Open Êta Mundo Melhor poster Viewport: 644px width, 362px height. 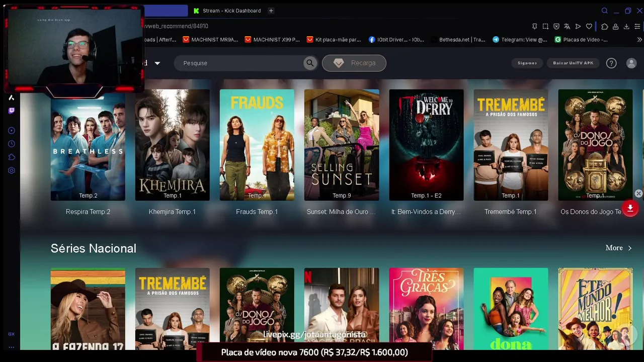click(x=595, y=309)
